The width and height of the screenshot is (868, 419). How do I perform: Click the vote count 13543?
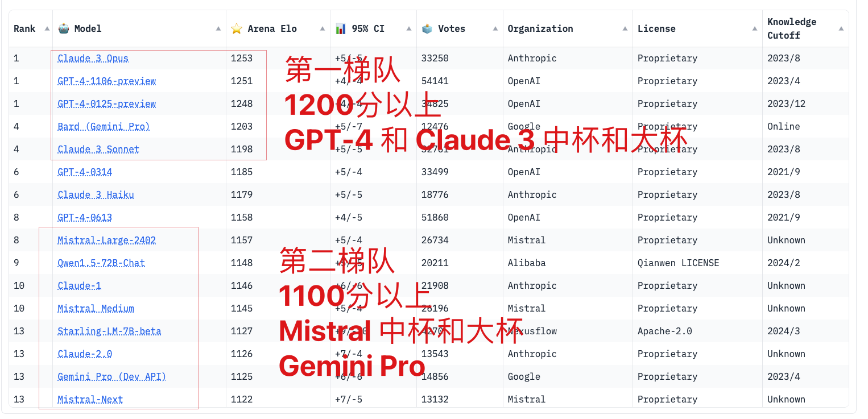click(435, 354)
